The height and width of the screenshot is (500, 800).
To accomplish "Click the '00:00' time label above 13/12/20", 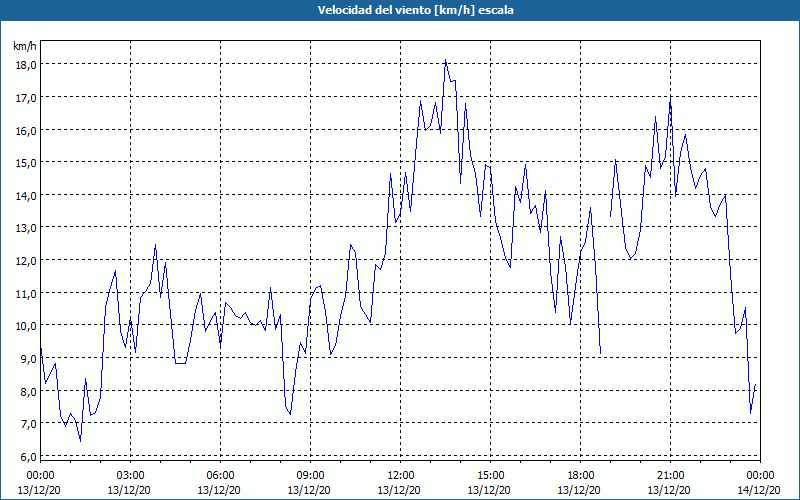I will click(x=40, y=476).
